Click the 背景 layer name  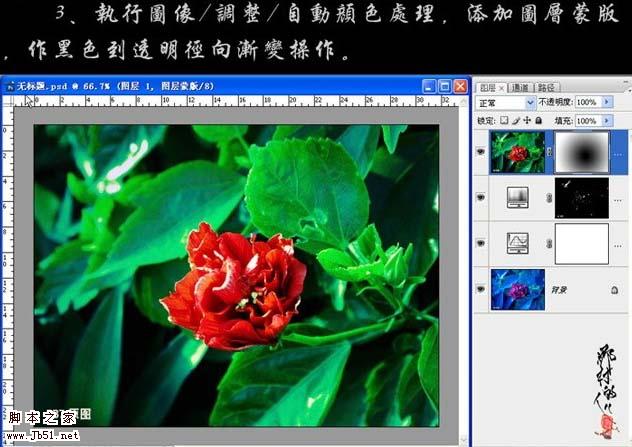click(x=559, y=290)
